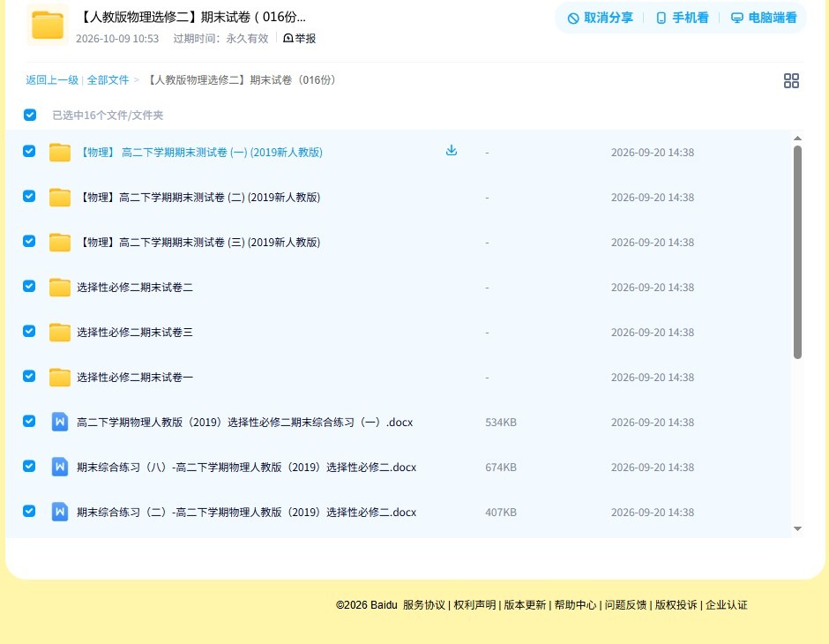Click 取消分享 to cancel sharing

click(600, 18)
